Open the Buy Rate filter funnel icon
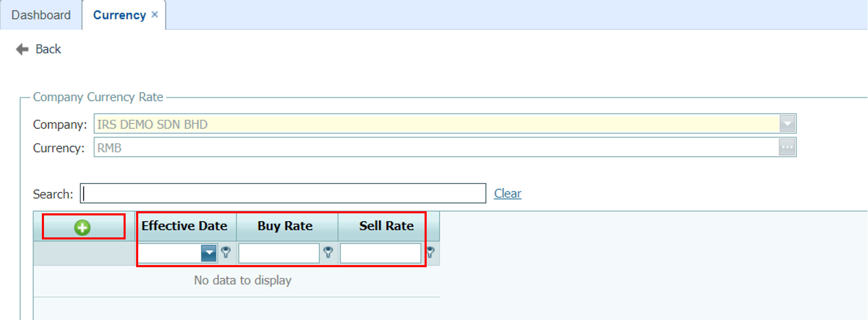 pyautogui.click(x=328, y=253)
